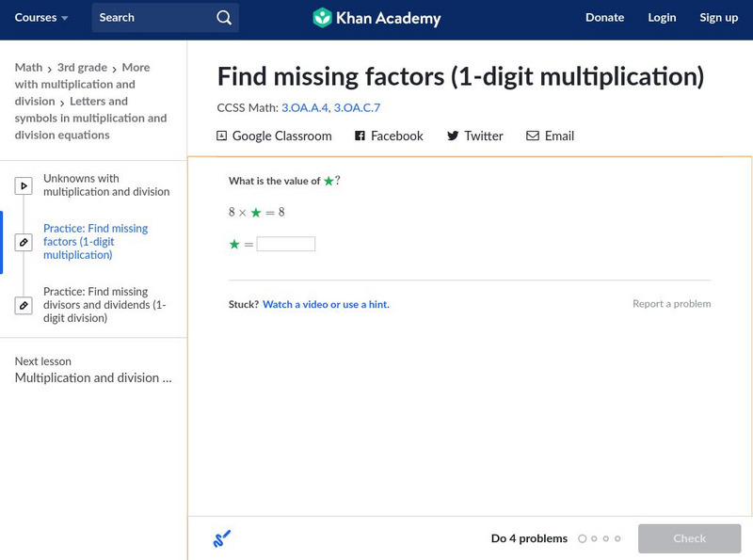Click the video play icon for Unknowns lesson
The height and width of the screenshot is (560, 753).
24,186
